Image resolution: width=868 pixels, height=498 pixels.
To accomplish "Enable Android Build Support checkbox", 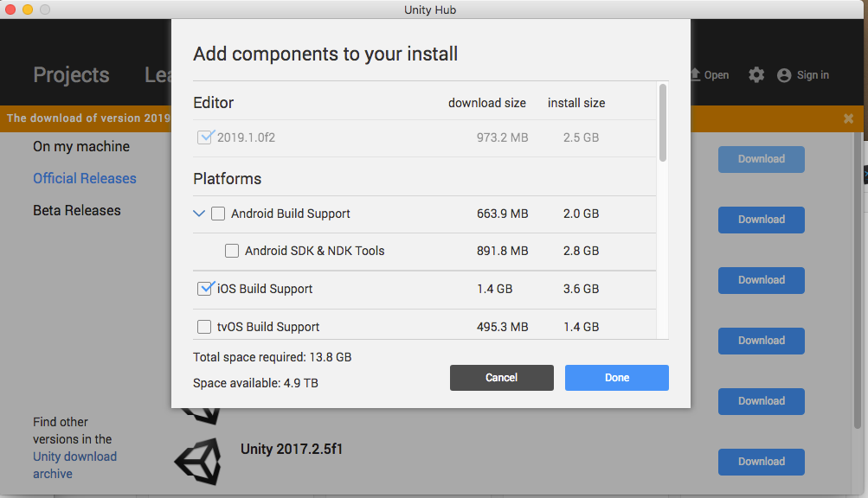I will point(218,214).
